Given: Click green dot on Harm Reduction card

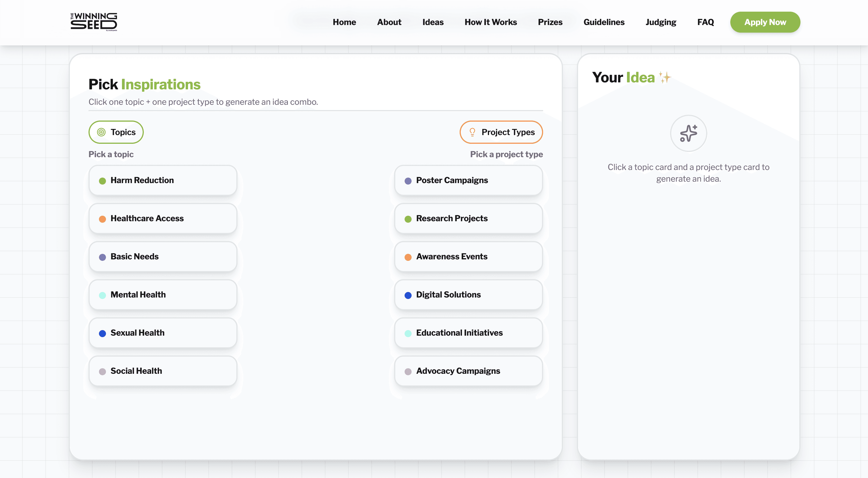Looking at the screenshot, I should 102,181.
